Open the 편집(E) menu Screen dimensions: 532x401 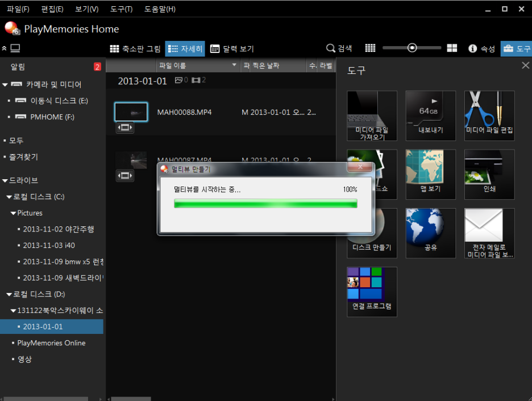[x=52, y=9]
